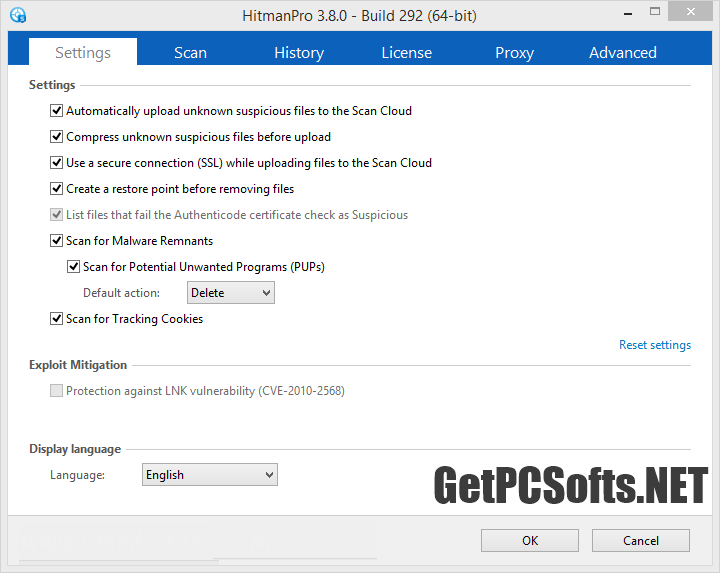Click the 'Display language' section heading
The width and height of the screenshot is (720, 573).
75,449
